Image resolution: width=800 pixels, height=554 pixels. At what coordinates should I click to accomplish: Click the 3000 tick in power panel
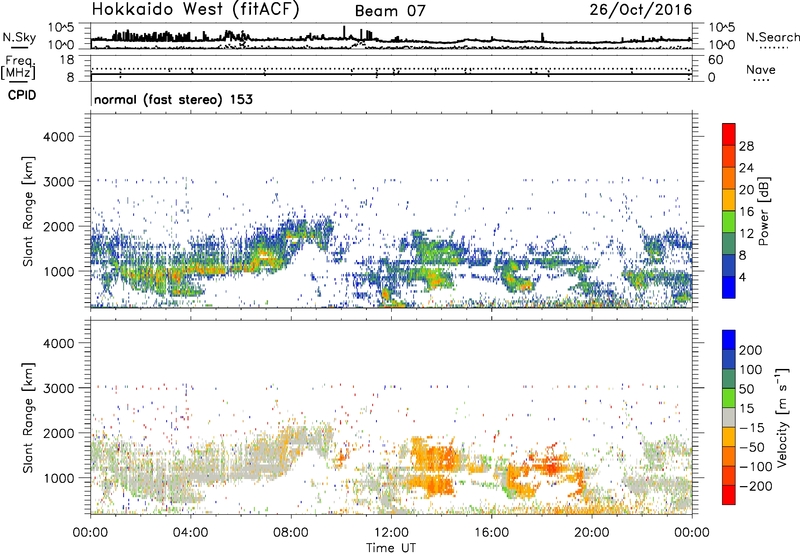[59, 182]
